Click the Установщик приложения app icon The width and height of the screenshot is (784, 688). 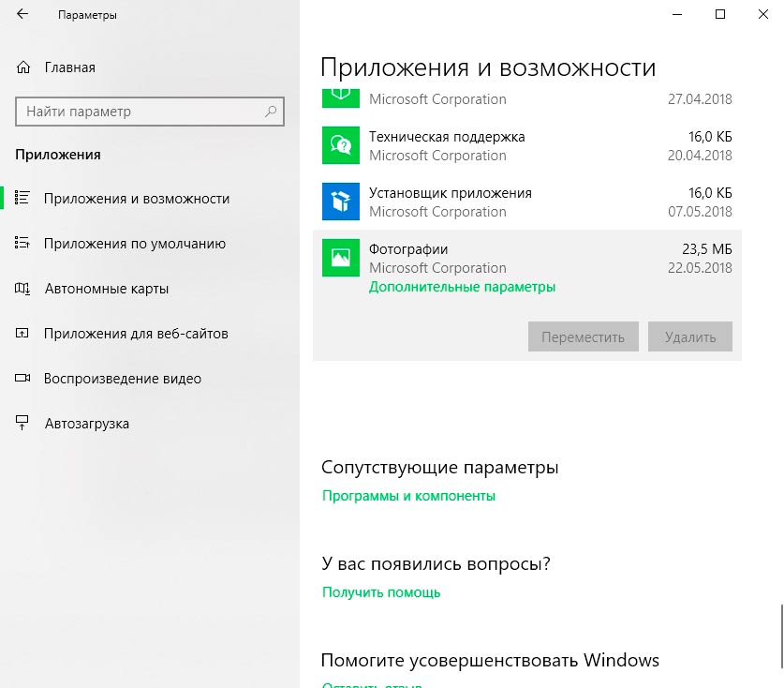click(x=340, y=202)
